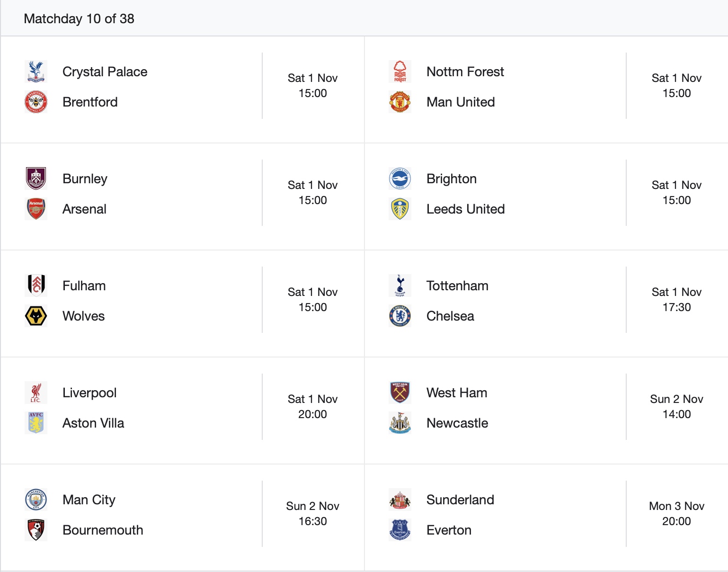Click the Matchday 10 of 38 header

tap(79, 18)
